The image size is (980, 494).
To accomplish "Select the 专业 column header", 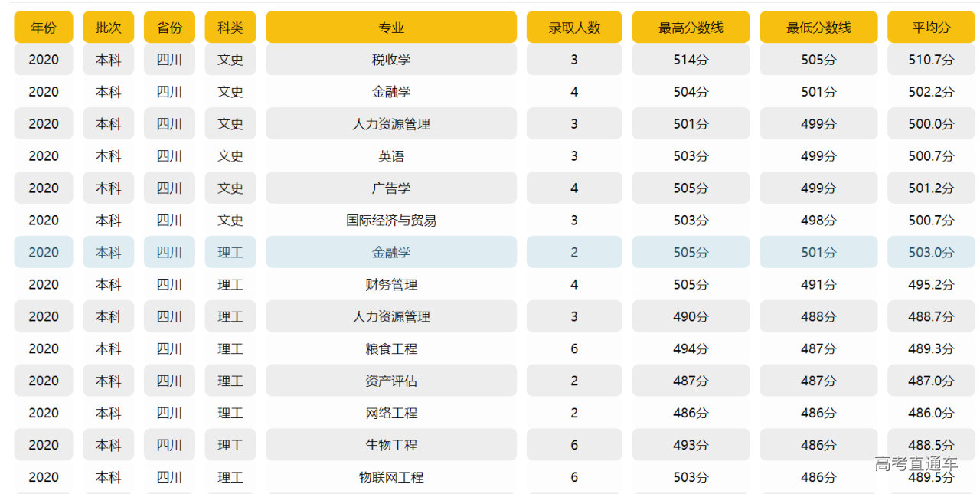I will coord(391,28).
